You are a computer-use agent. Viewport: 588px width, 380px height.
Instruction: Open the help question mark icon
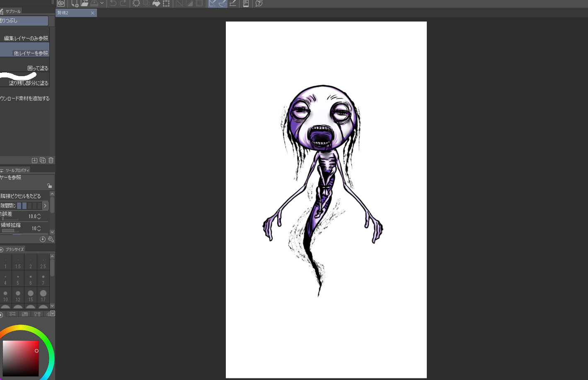(x=259, y=3)
